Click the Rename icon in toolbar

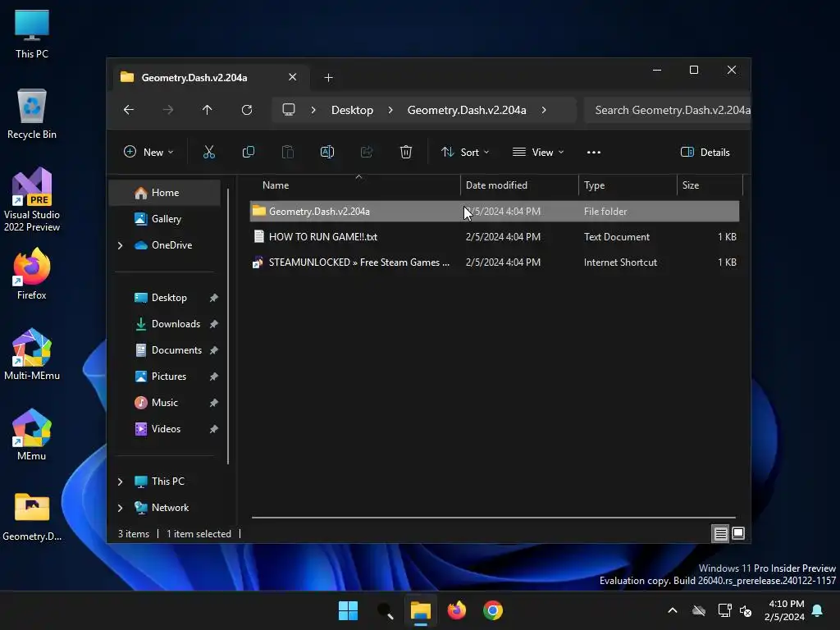tap(326, 152)
